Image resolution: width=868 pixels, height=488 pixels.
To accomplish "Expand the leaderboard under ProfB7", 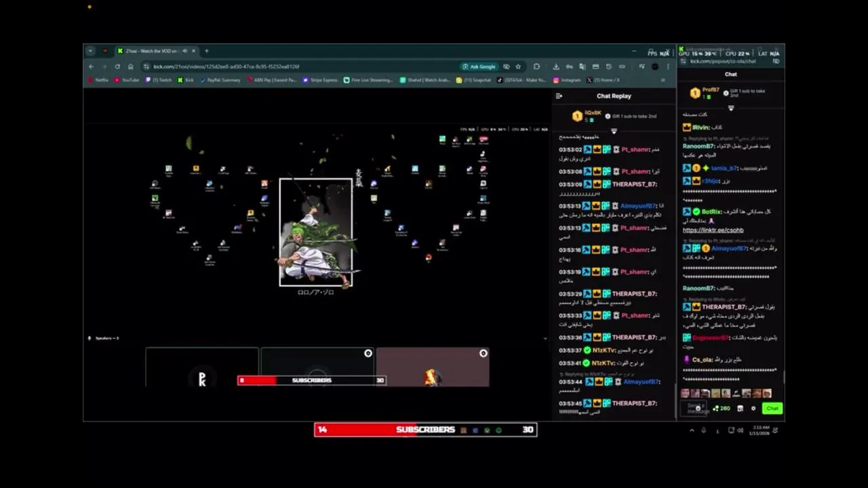I will (x=731, y=108).
